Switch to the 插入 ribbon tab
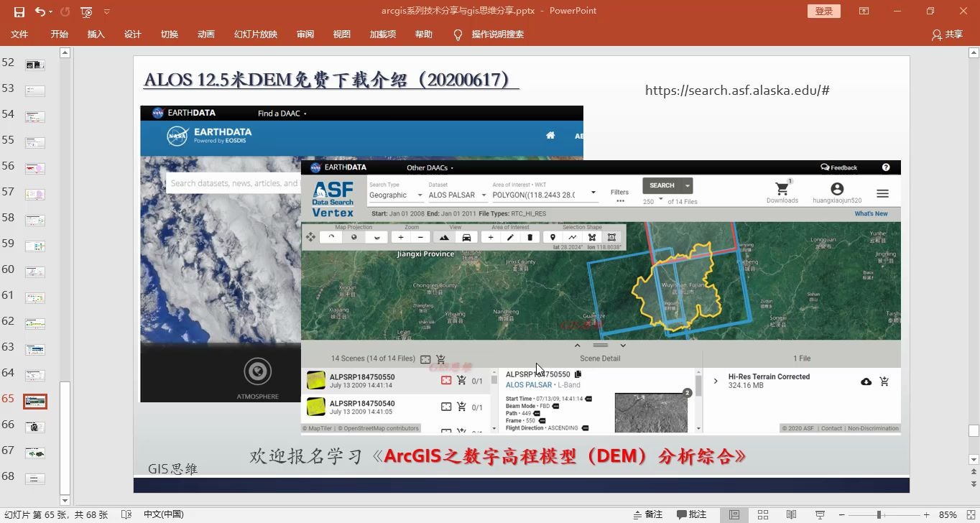The image size is (980, 523). click(x=96, y=34)
